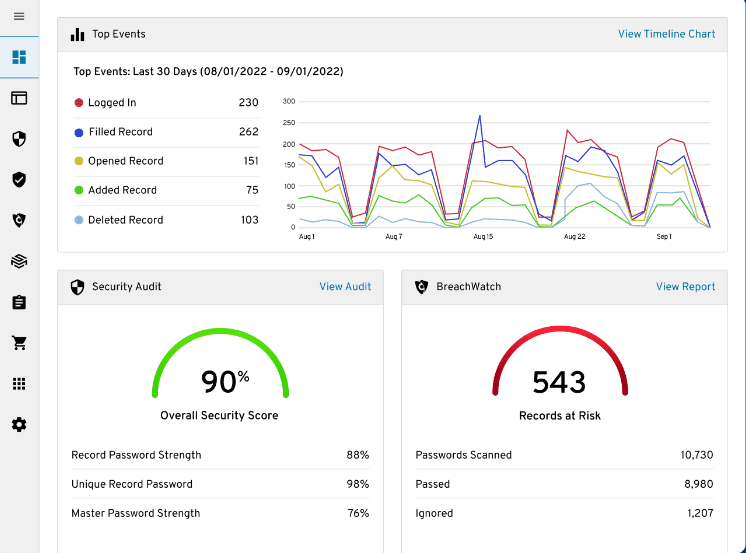Click the red Logged In legend dot

tap(79, 103)
